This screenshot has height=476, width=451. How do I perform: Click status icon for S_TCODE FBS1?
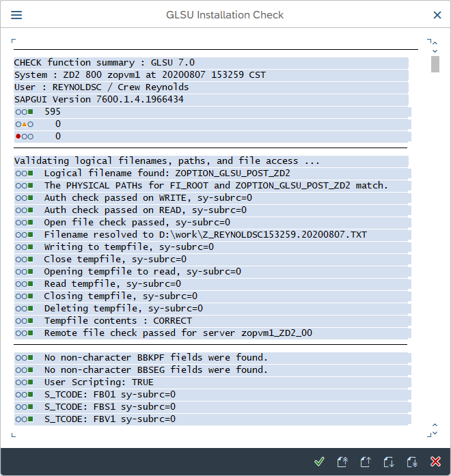[25, 407]
